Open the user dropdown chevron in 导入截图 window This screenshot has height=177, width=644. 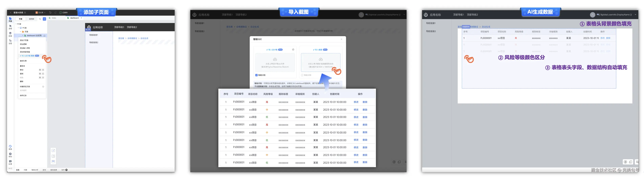point(404,15)
